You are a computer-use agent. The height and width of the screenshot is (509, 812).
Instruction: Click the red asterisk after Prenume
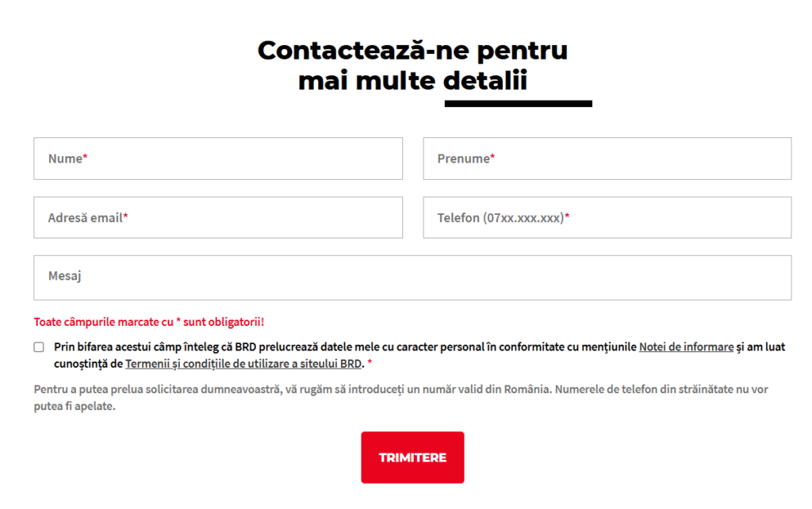[x=492, y=159]
